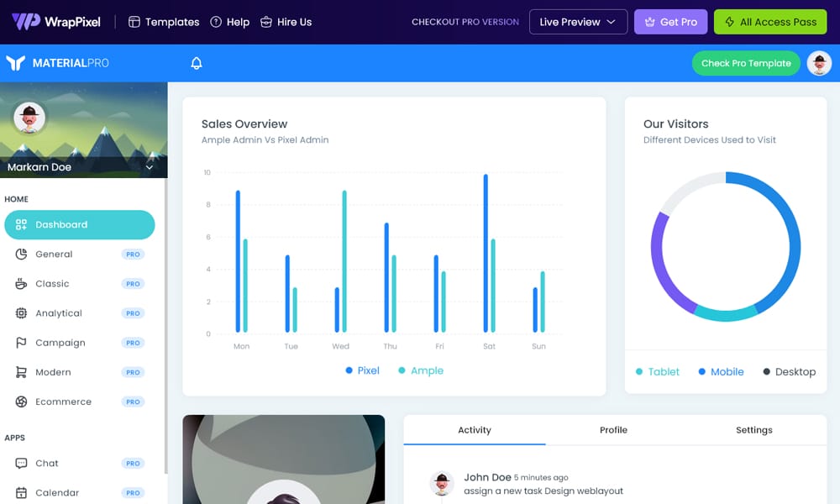Click the Campaign flag icon
The image size is (840, 504).
click(x=21, y=342)
